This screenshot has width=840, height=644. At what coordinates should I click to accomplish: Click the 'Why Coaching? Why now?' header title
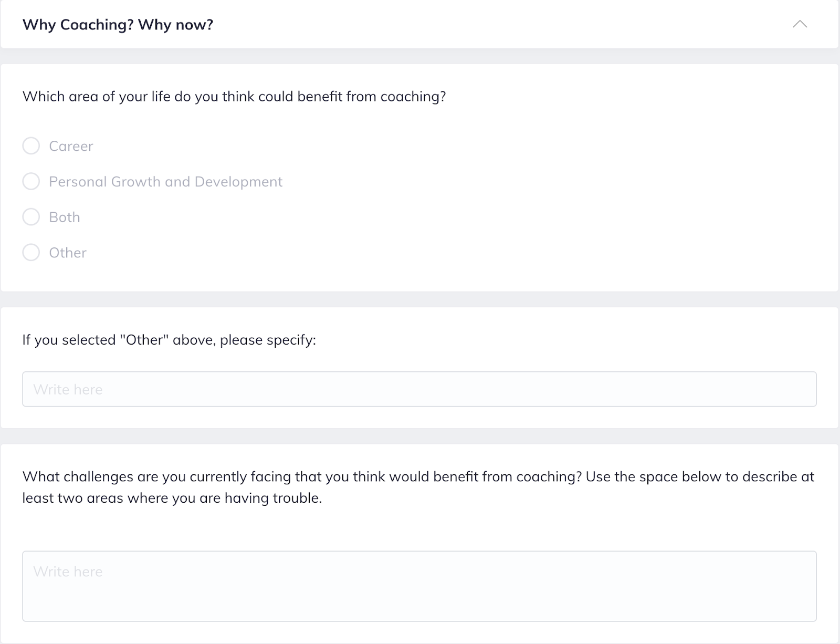118,25
